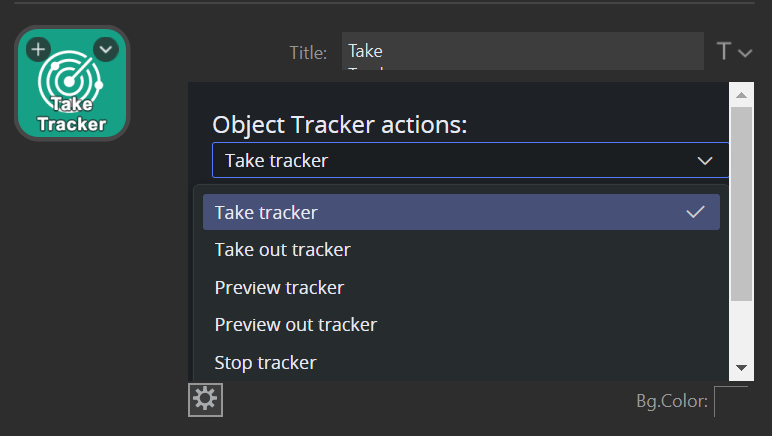
Task: Open title formatting with the T icon
Action: [x=724, y=51]
